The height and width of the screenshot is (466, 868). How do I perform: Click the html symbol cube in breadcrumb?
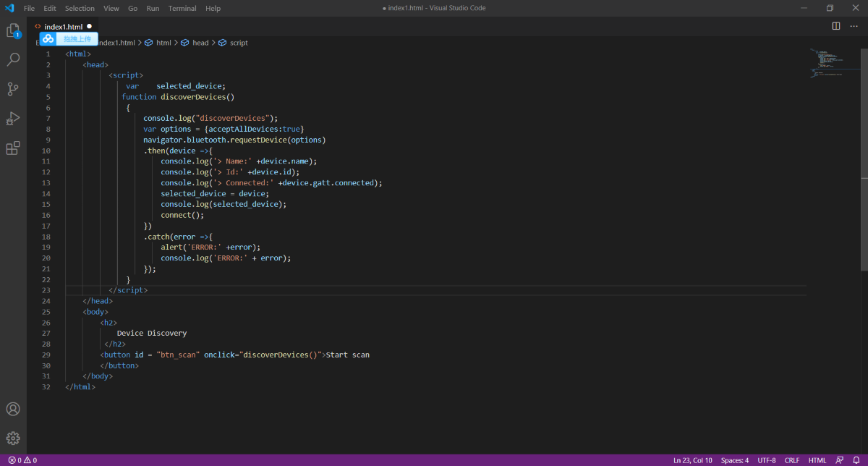point(149,43)
